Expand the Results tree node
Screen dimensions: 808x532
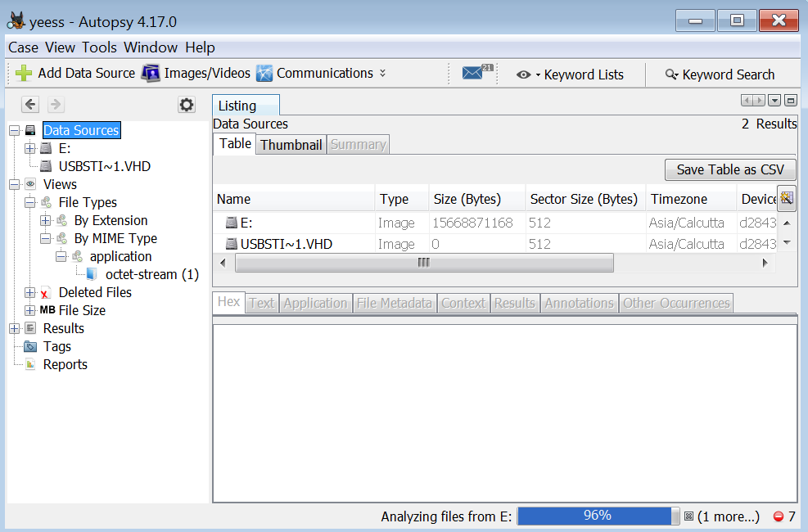click(15, 328)
